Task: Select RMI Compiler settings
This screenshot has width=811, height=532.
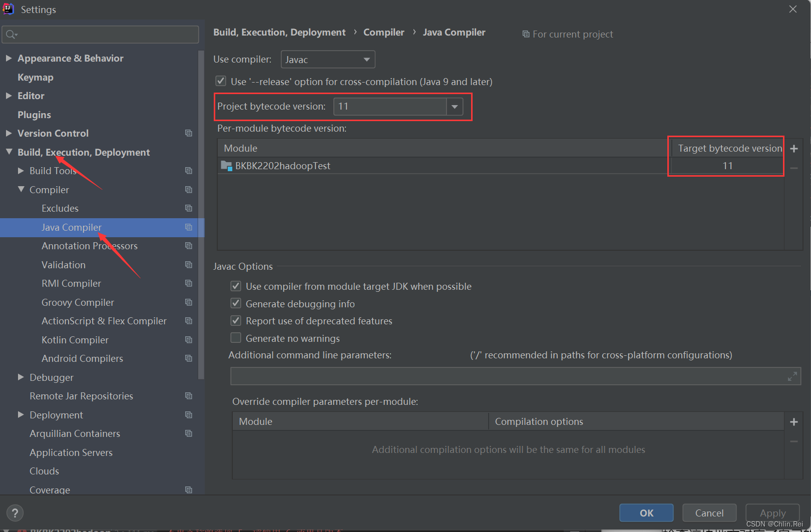Action: point(71,283)
